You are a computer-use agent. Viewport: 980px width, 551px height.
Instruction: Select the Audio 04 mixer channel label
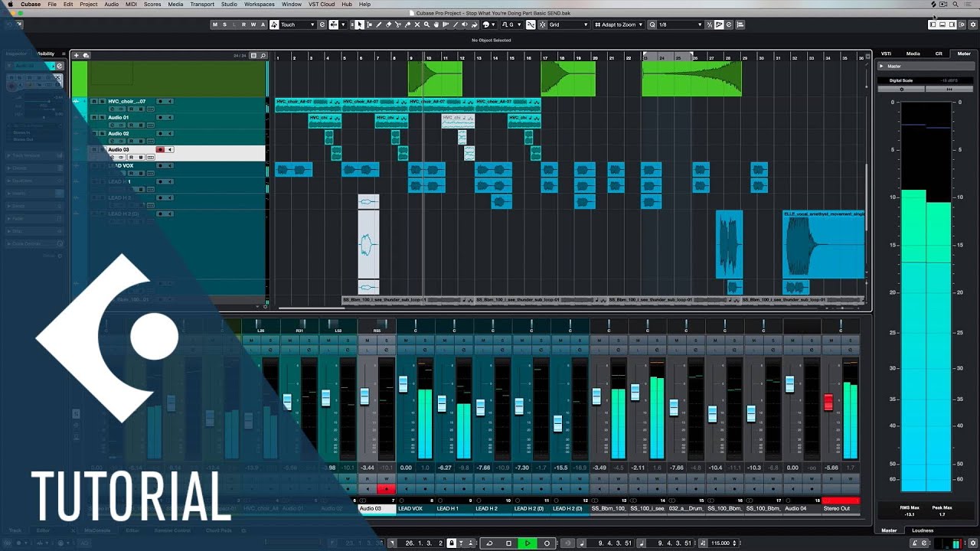(x=802, y=508)
